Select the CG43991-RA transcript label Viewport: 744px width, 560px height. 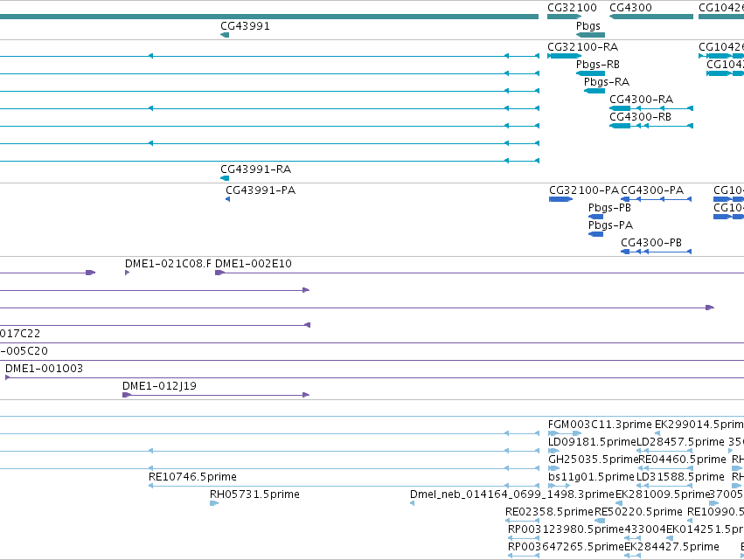pos(256,169)
